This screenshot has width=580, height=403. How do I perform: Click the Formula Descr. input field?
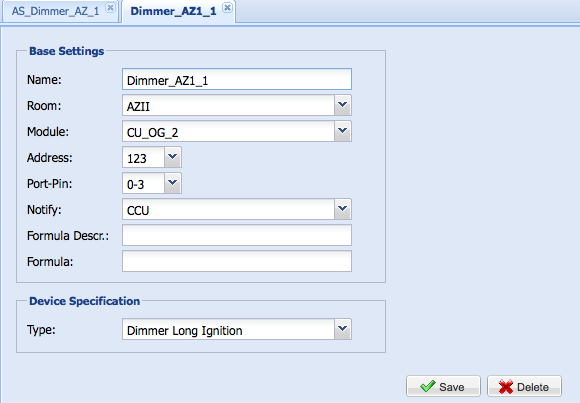pyautogui.click(x=237, y=235)
